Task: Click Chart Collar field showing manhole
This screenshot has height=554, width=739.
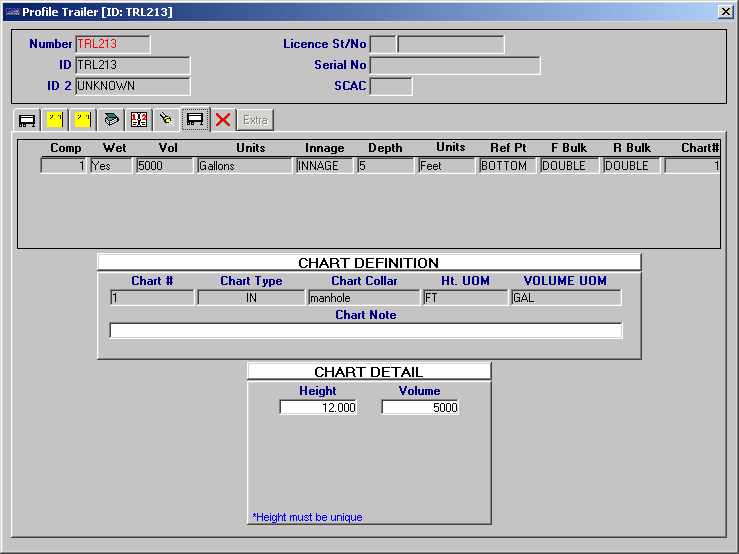Action: [x=364, y=298]
